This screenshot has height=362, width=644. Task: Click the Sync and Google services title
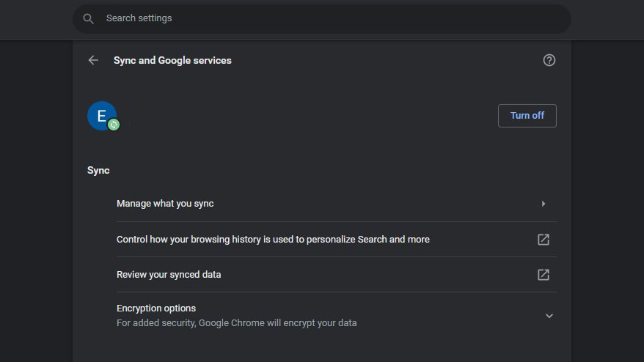point(172,61)
